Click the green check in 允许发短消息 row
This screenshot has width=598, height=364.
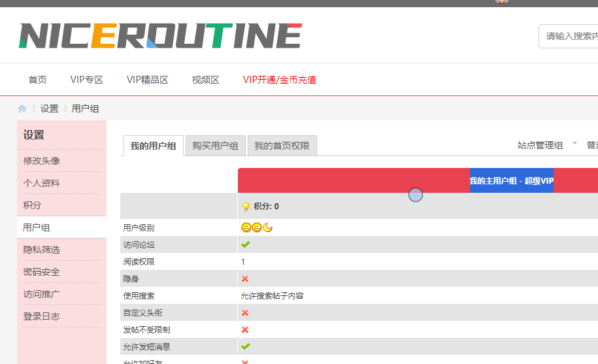pos(246,346)
